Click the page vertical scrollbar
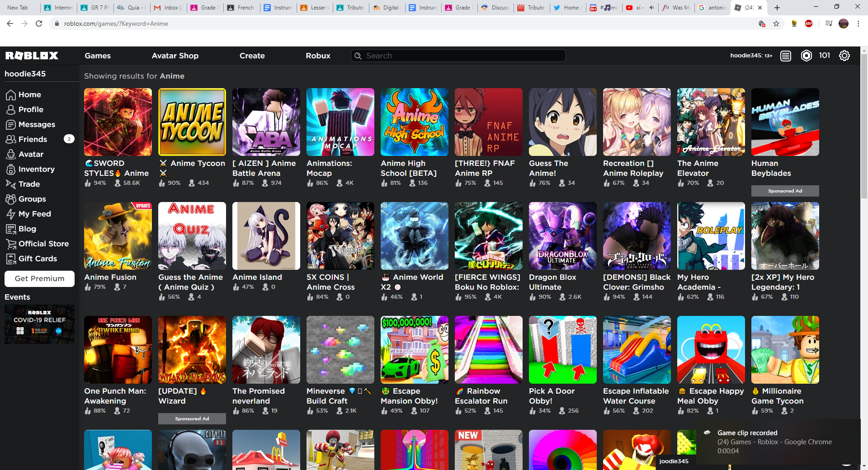Image resolution: width=868 pixels, height=470 pixels. pyautogui.click(x=864, y=127)
